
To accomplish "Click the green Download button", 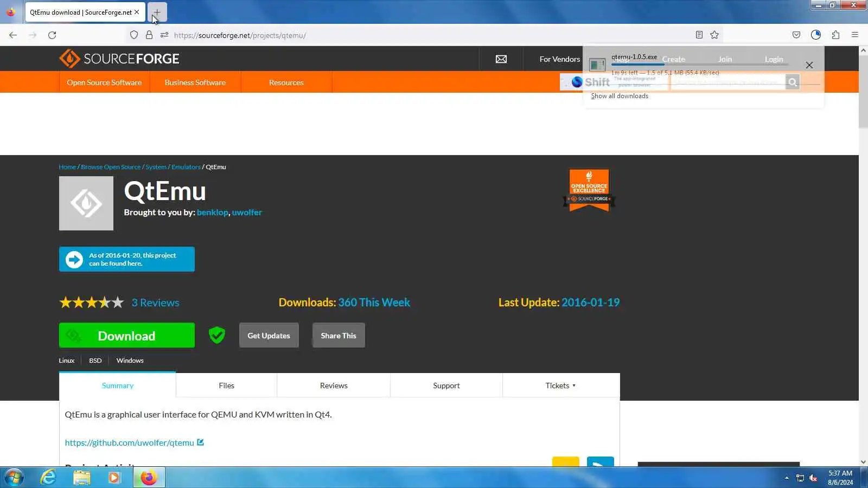I will pyautogui.click(x=127, y=336).
